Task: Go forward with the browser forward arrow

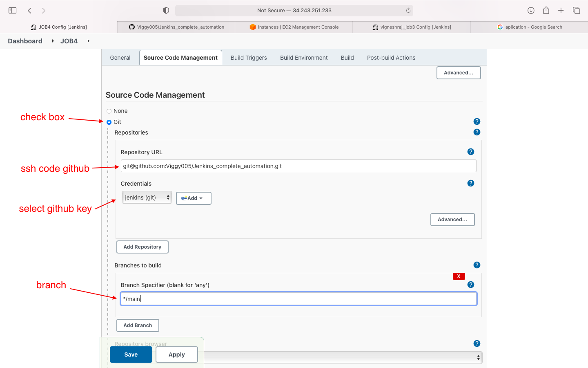Action: coord(44,11)
